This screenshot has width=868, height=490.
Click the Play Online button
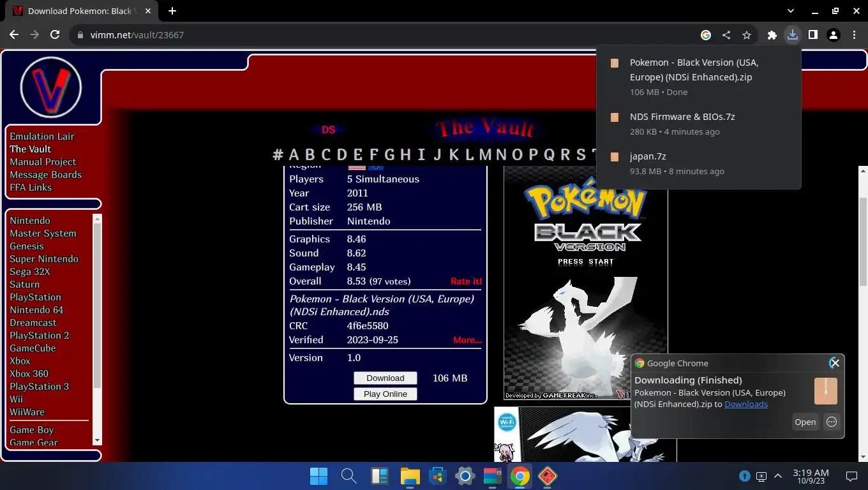[x=385, y=394]
